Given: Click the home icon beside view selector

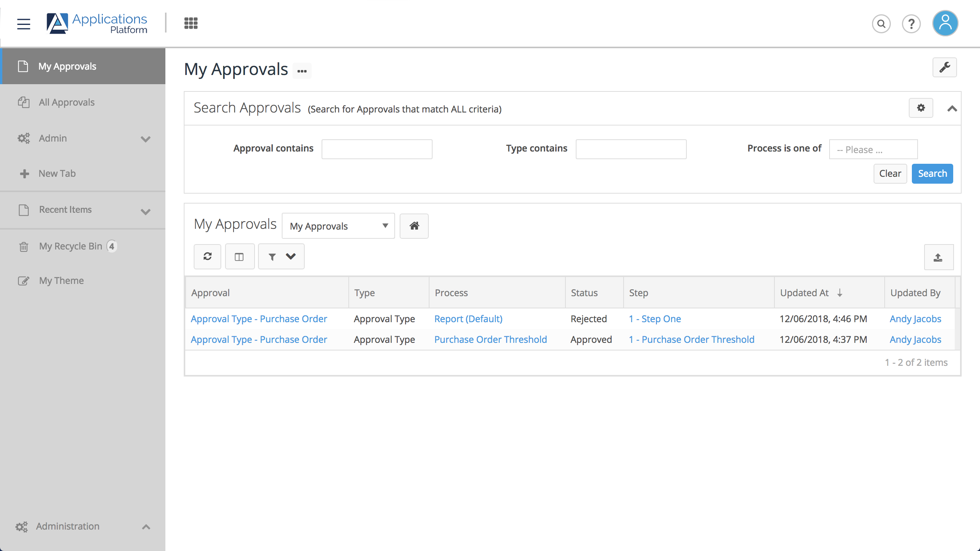Looking at the screenshot, I should [x=414, y=226].
